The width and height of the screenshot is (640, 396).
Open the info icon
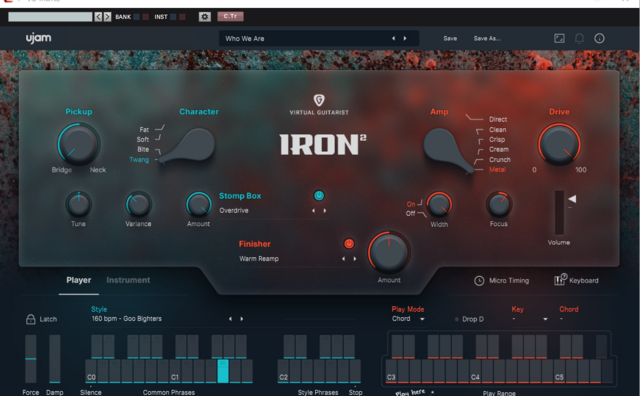[x=599, y=38]
